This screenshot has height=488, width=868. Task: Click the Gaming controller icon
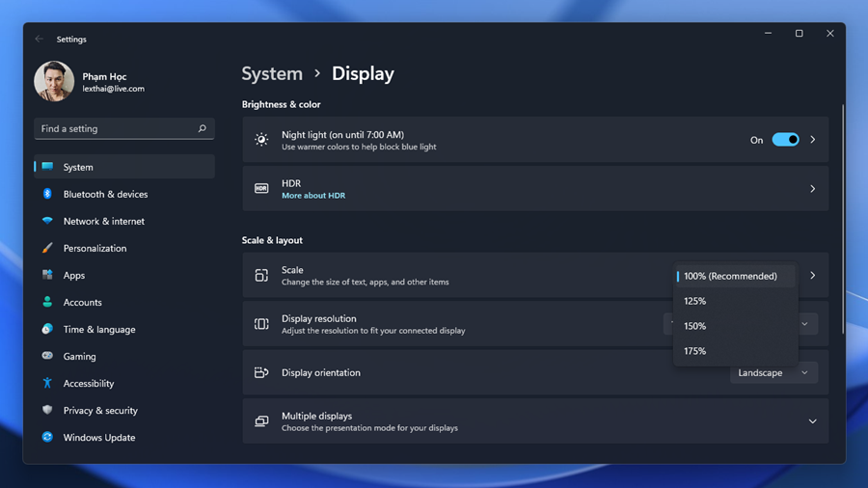coord(47,356)
